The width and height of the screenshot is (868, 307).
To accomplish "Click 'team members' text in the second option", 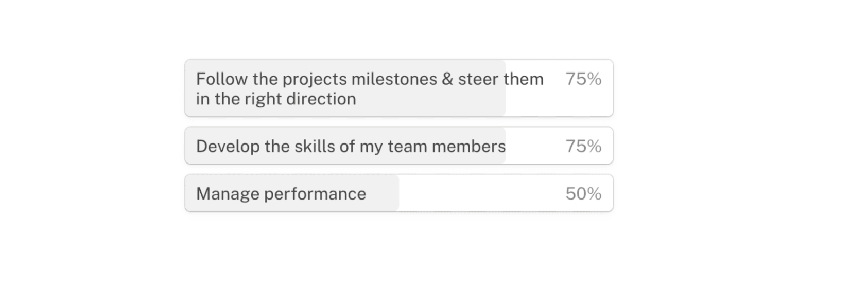I will (x=446, y=146).
